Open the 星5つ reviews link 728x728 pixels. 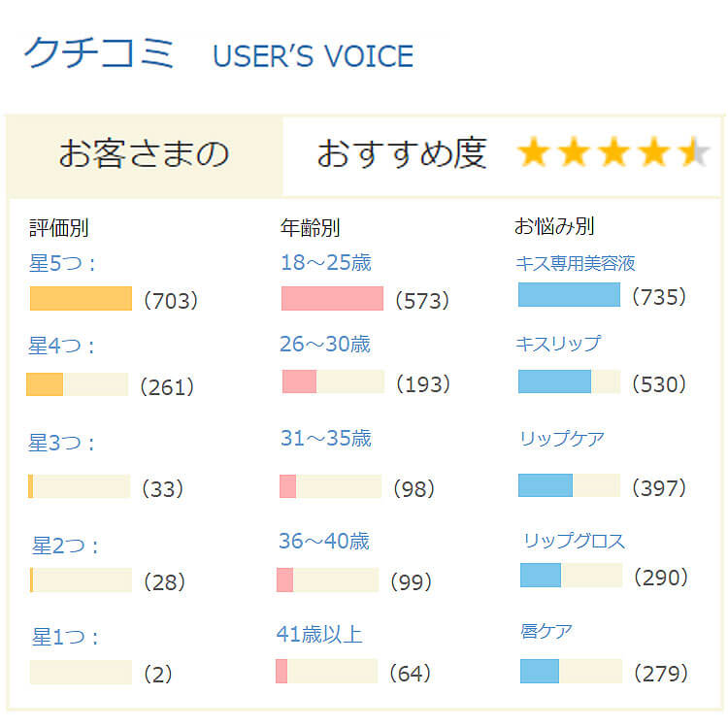(x=62, y=263)
